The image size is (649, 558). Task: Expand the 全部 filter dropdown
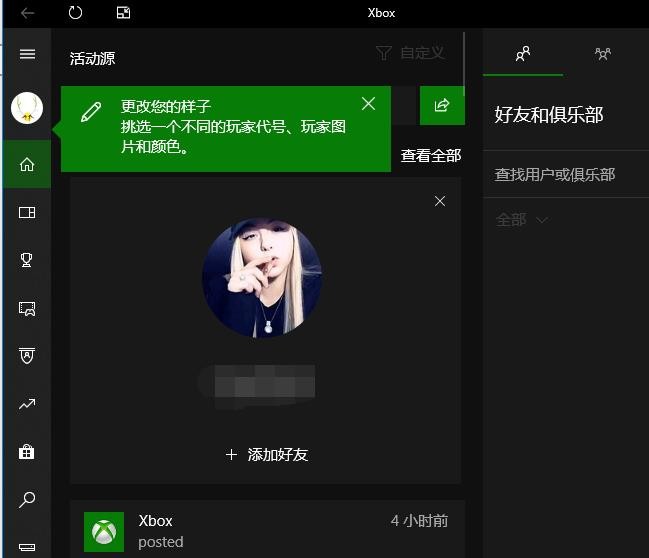click(522, 219)
